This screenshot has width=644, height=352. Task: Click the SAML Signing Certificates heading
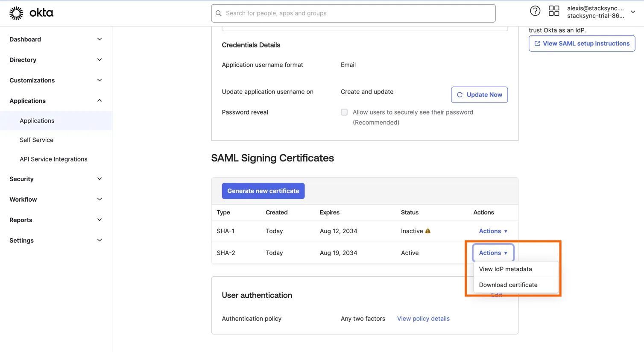pos(272,158)
